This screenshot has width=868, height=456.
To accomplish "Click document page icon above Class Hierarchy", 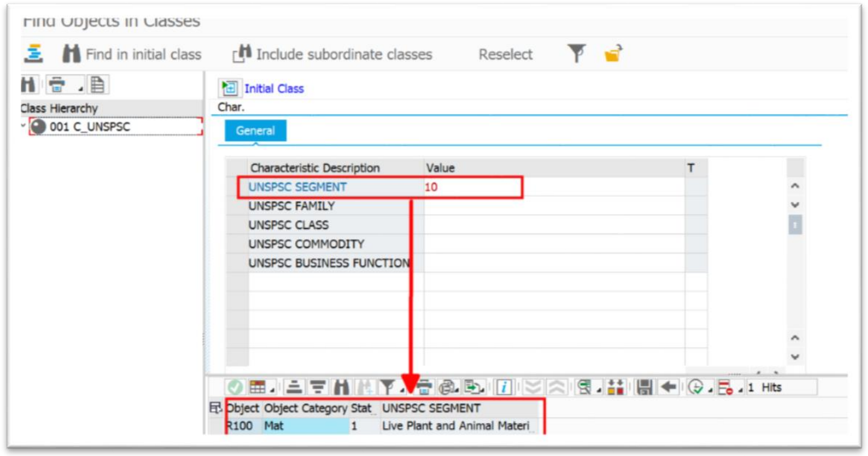I will point(97,85).
